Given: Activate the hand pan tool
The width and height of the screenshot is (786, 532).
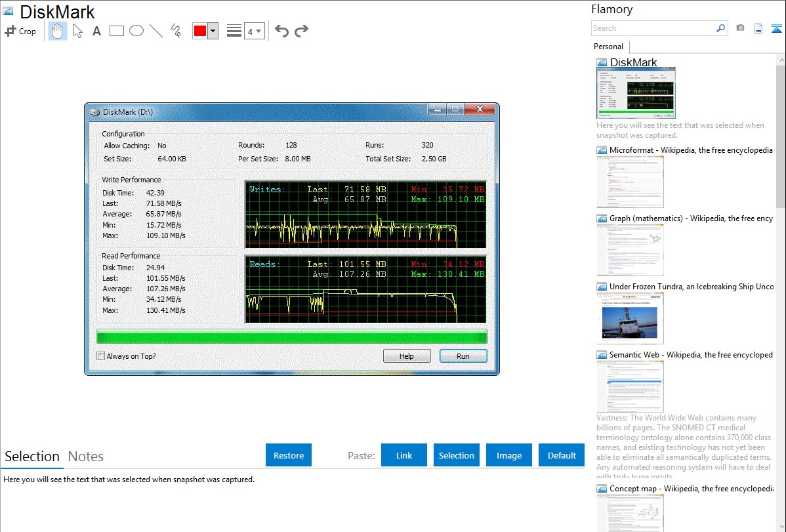Looking at the screenshot, I should [58, 31].
